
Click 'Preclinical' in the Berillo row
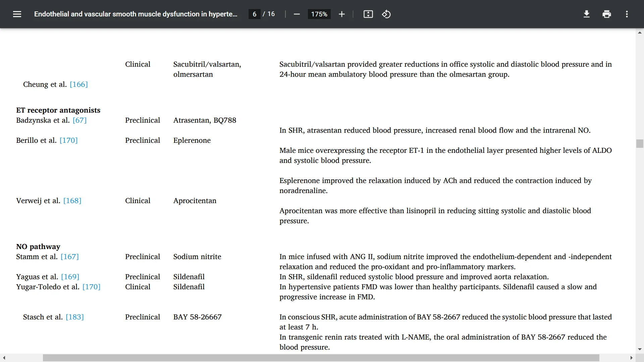click(143, 140)
